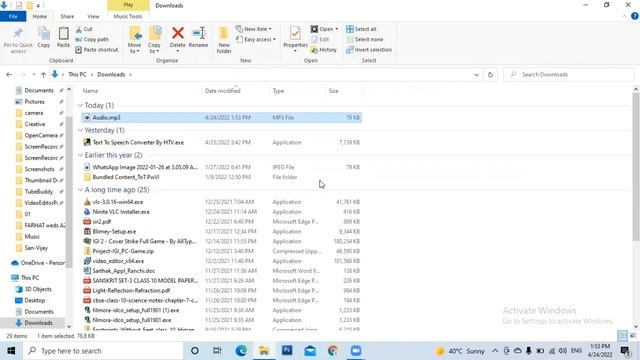Switch to the View ribbon tab
The image size is (640, 360).
(93, 16)
